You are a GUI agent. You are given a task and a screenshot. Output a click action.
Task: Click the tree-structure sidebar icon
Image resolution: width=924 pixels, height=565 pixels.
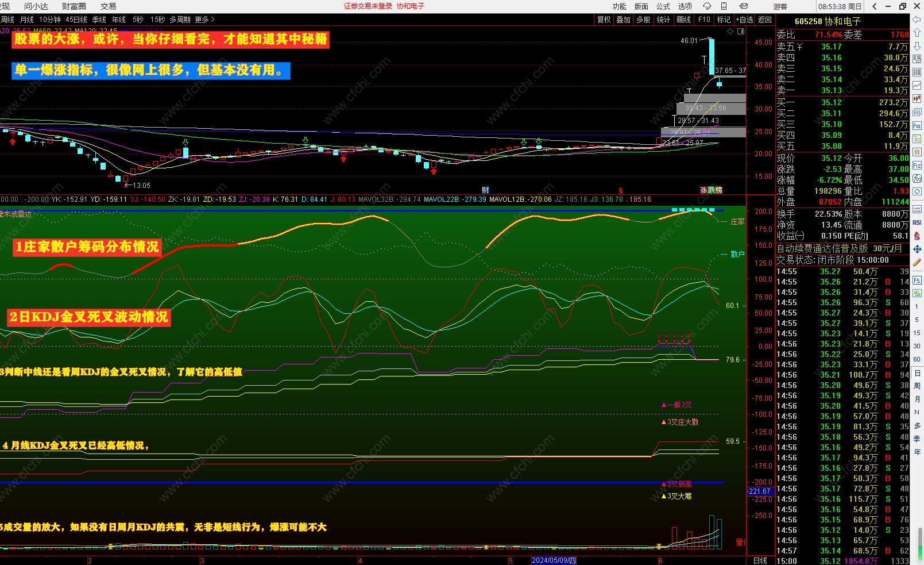point(917,139)
